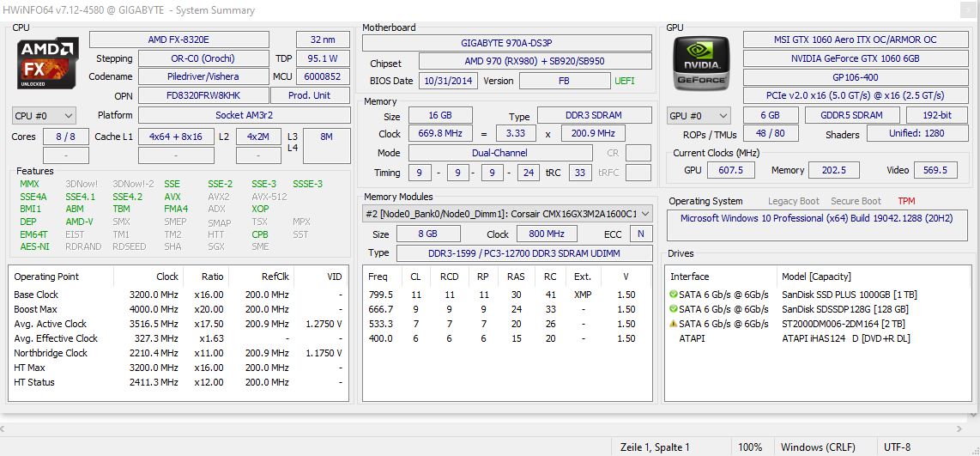Click the 95.1 W TDP value

click(322, 58)
